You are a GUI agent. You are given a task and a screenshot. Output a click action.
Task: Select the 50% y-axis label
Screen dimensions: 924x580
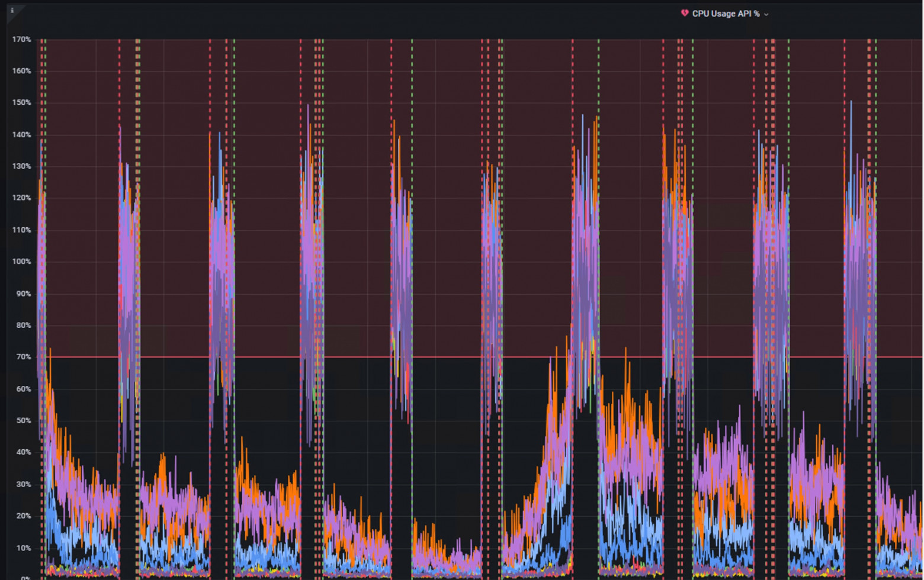[23, 421]
